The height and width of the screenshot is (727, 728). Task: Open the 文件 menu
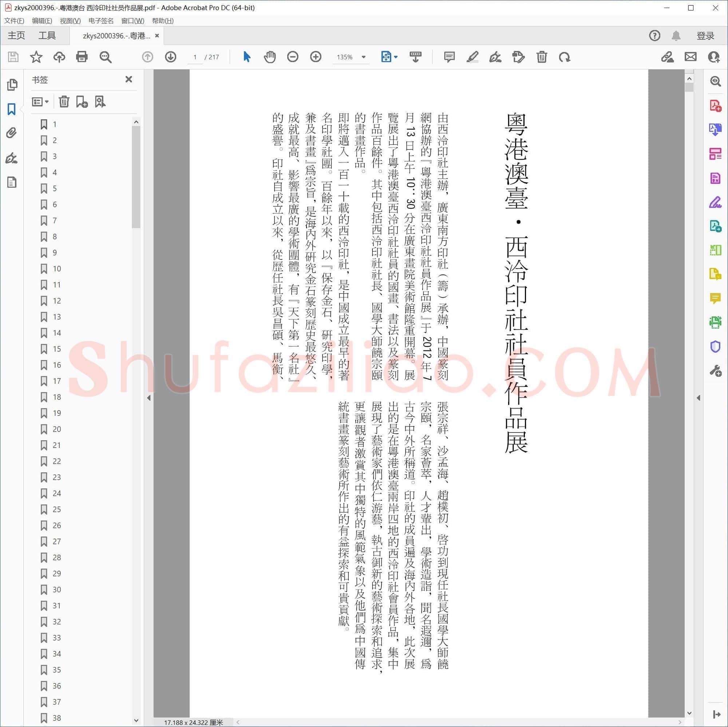tap(14, 21)
